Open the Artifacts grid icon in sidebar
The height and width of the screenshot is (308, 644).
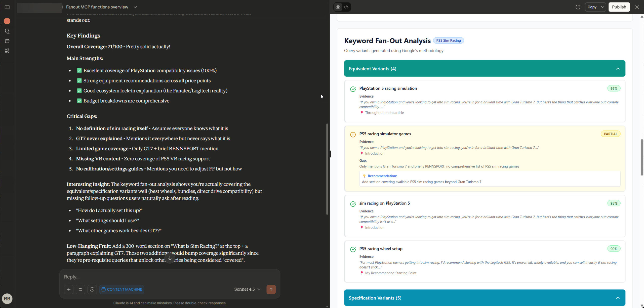(x=7, y=51)
